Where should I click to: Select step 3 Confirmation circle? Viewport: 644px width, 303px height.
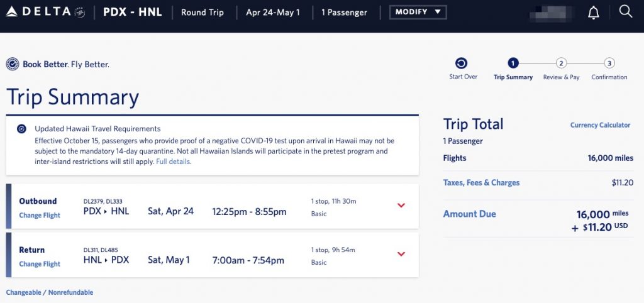coord(609,63)
